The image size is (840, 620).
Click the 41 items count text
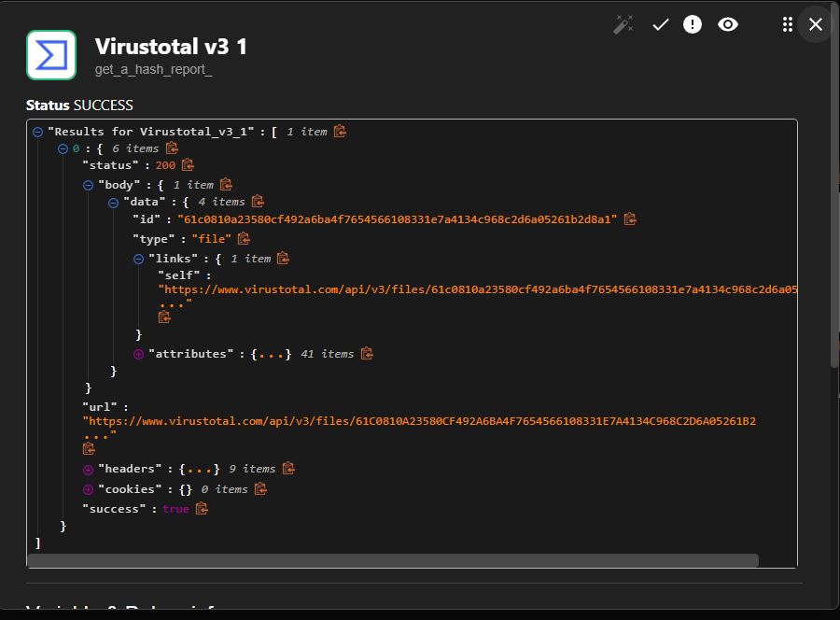pos(328,354)
